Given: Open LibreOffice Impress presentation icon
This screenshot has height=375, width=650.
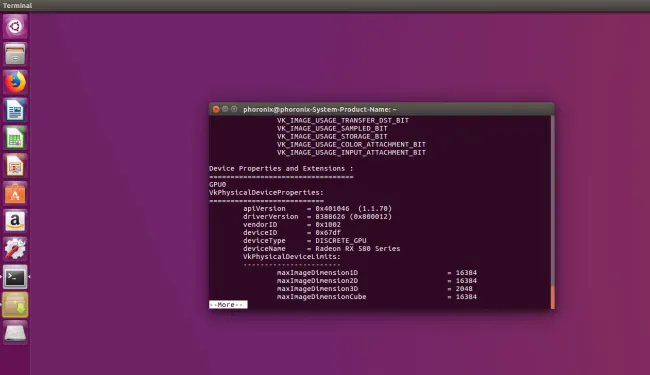Looking at the screenshot, I should click(15, 166).
